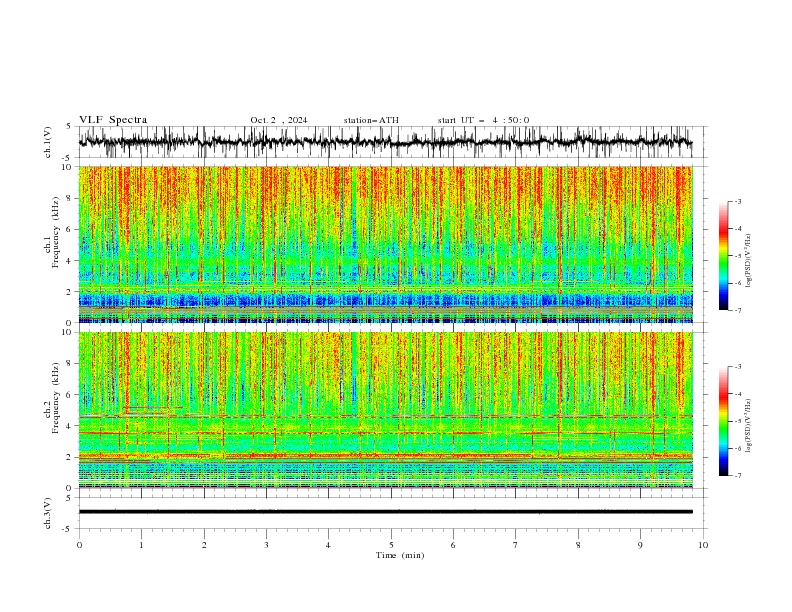Viewport: 792px width, 612px height.
Task: Click the ch.2 colorbar 'log(PSD)(V²/Hz)' label
Action: click(748, 425)
